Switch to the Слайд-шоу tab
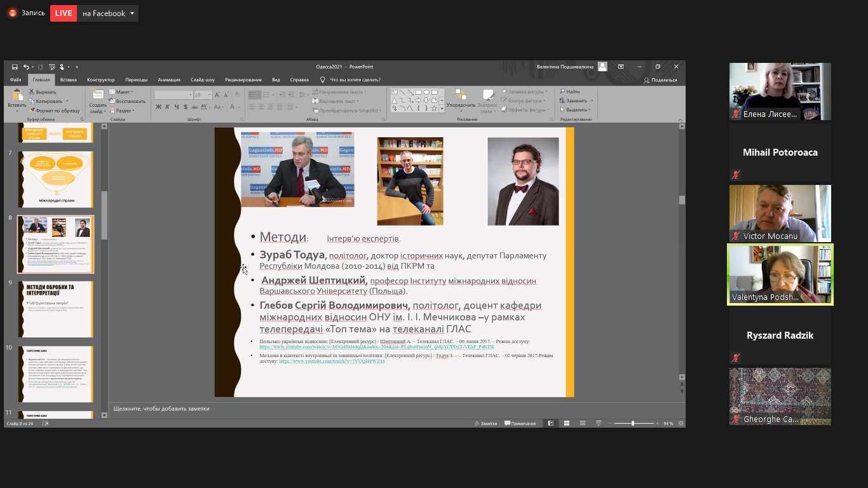 tap(203, 80)
